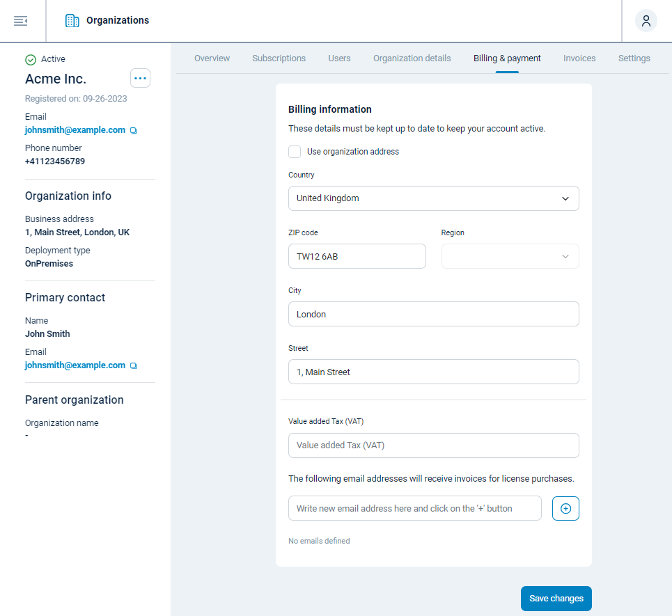This screenshot has width=672, height=616.
Task: Open the Organization details tab
Action: 412,58
